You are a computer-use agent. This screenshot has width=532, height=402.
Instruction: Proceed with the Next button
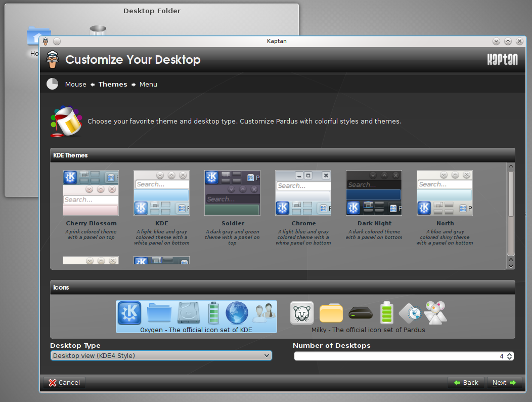click(x=504, y=383)
